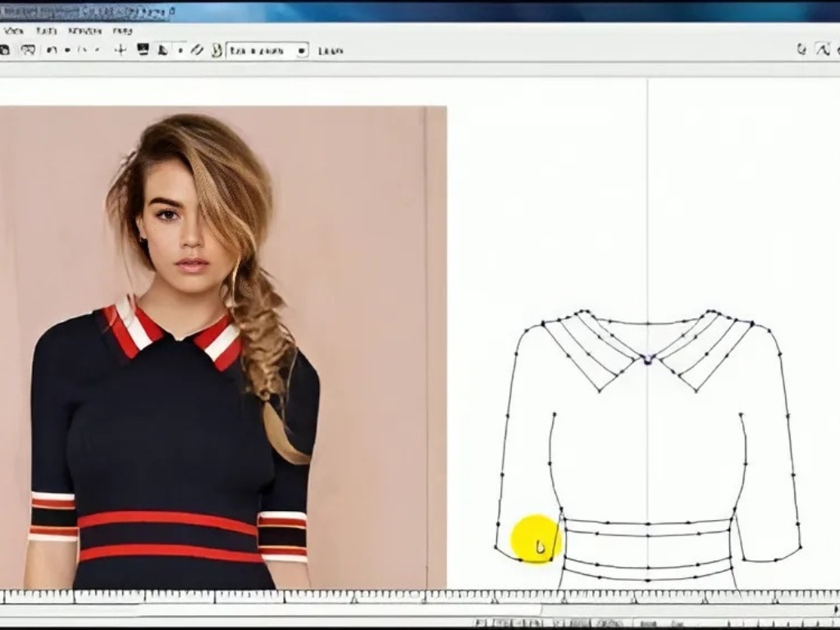Open the Window menu
The width and height of the screenshot is (840, 630).
pyautogui.click(x=84, y=30)
